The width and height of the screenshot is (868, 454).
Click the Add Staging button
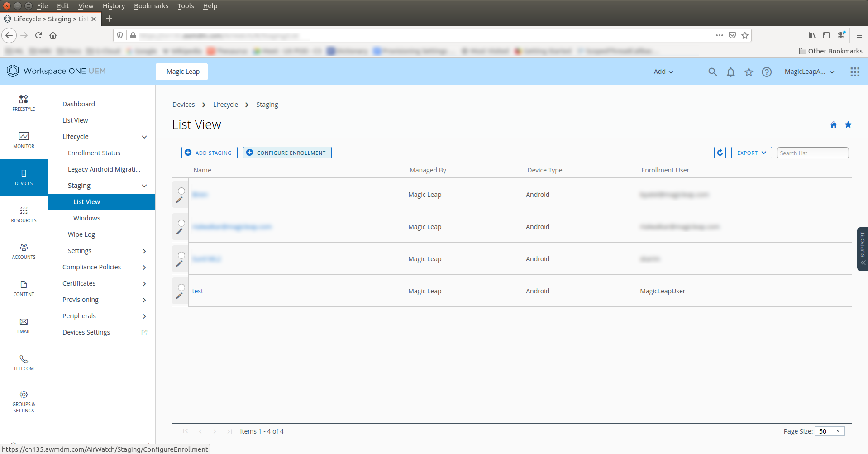coord(209,153)
